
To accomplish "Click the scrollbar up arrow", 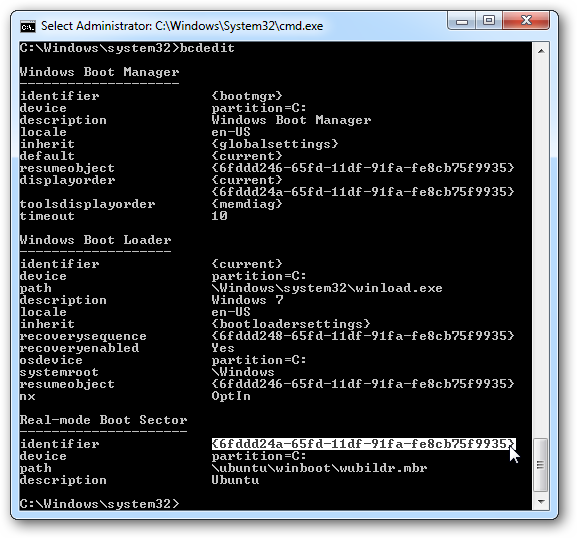I will click(x=541, y=51).
